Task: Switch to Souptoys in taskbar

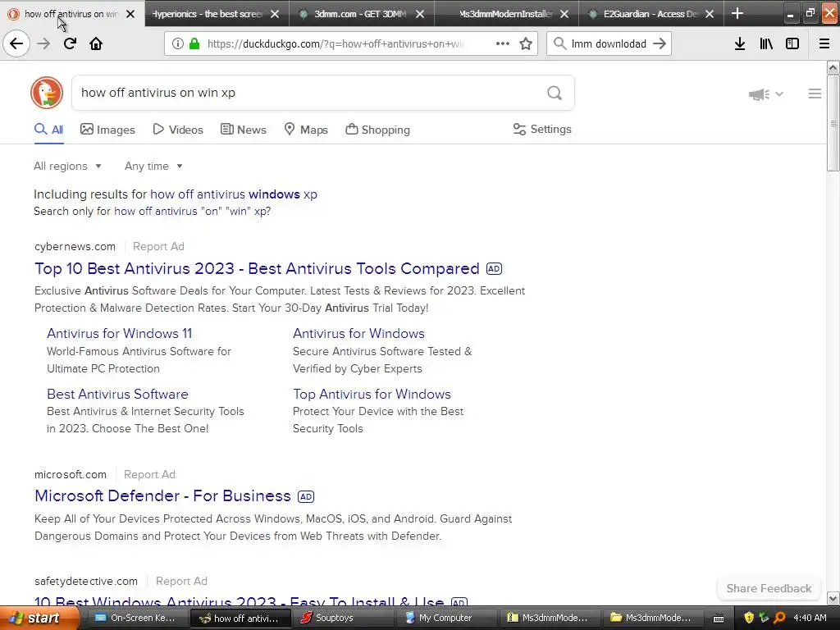Action: coord(343,618)
